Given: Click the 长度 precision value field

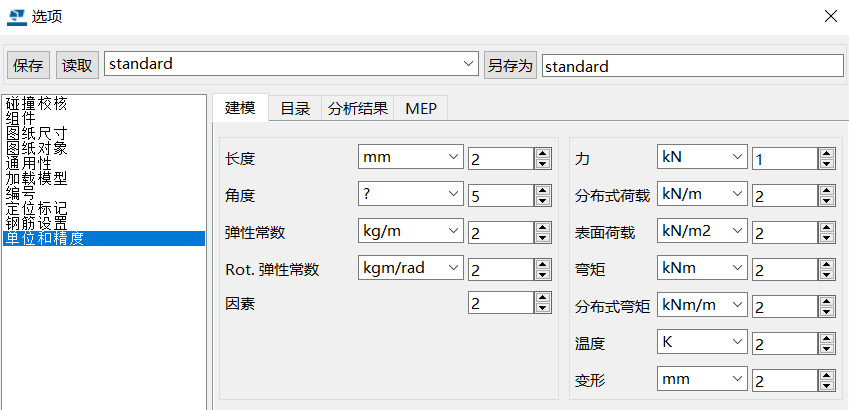Looking at the screenshot, I should click(x=501, y=159).
